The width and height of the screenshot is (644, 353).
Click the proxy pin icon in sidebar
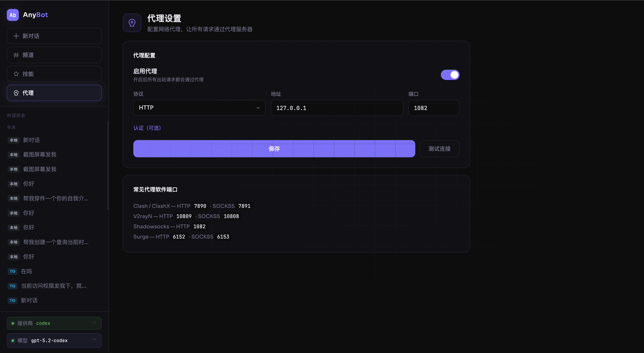click(x=16, y=93)
